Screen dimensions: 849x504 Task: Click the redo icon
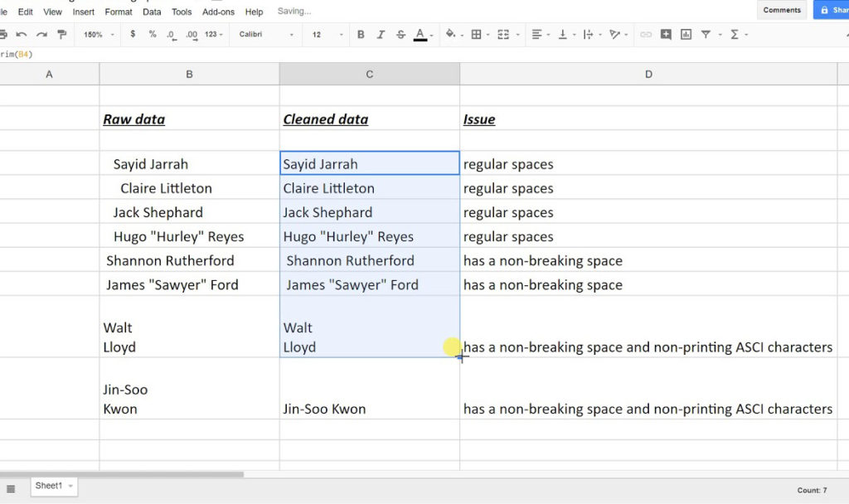point(41,35)
